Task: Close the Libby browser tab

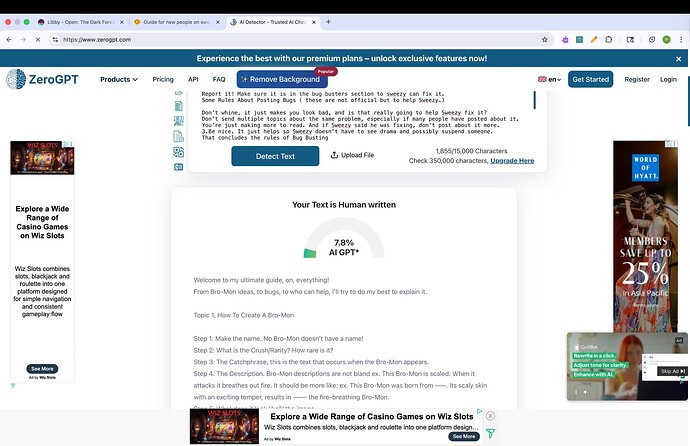Action: (x=122, y=22)
